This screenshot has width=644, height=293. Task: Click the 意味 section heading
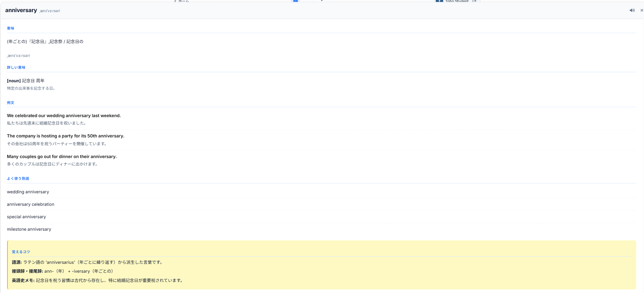11,28
